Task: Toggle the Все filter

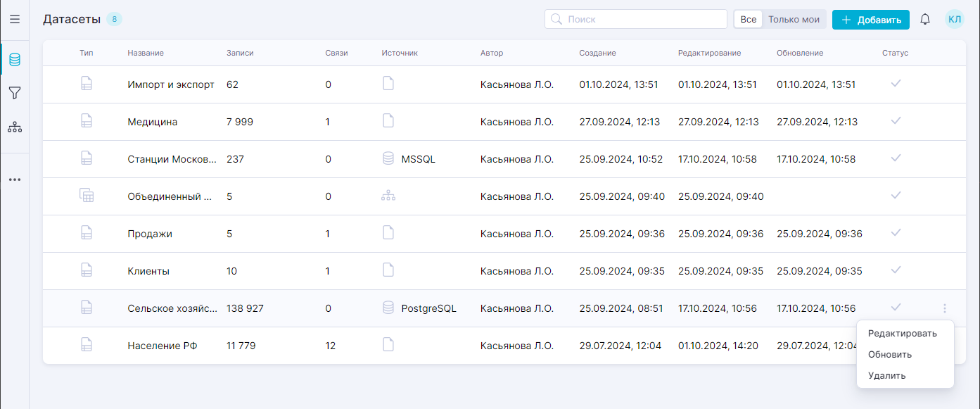Action: coord(749,20)
